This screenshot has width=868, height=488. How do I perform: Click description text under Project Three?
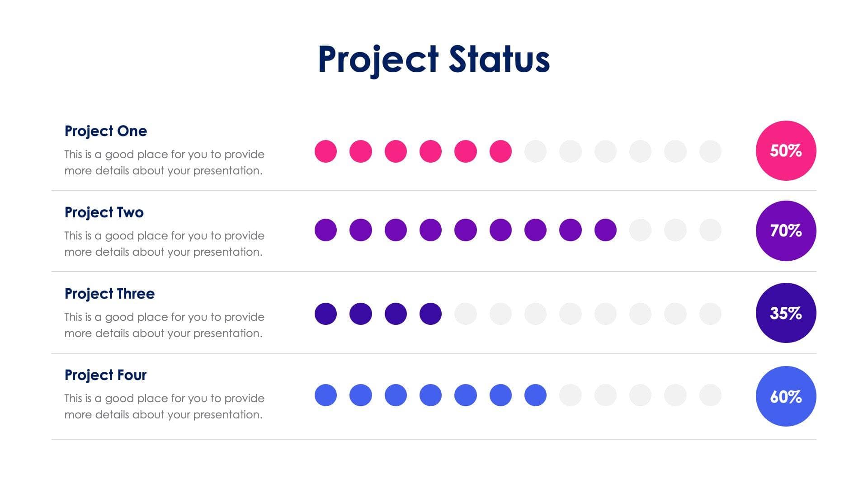(164, 325)
